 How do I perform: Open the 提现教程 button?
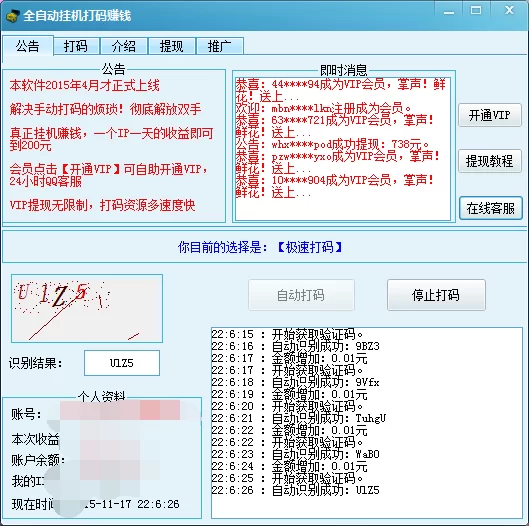pyautogui.click(x=490, y=161)
